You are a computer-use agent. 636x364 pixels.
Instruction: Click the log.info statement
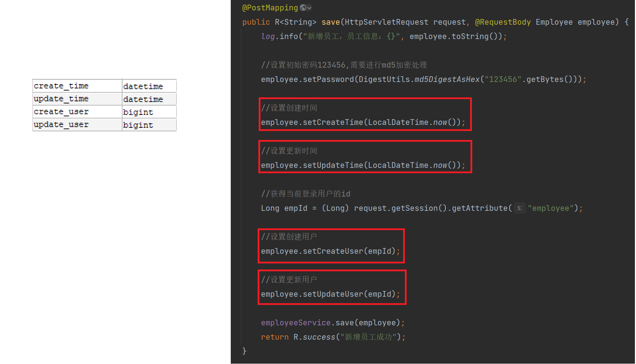point(383,37)
